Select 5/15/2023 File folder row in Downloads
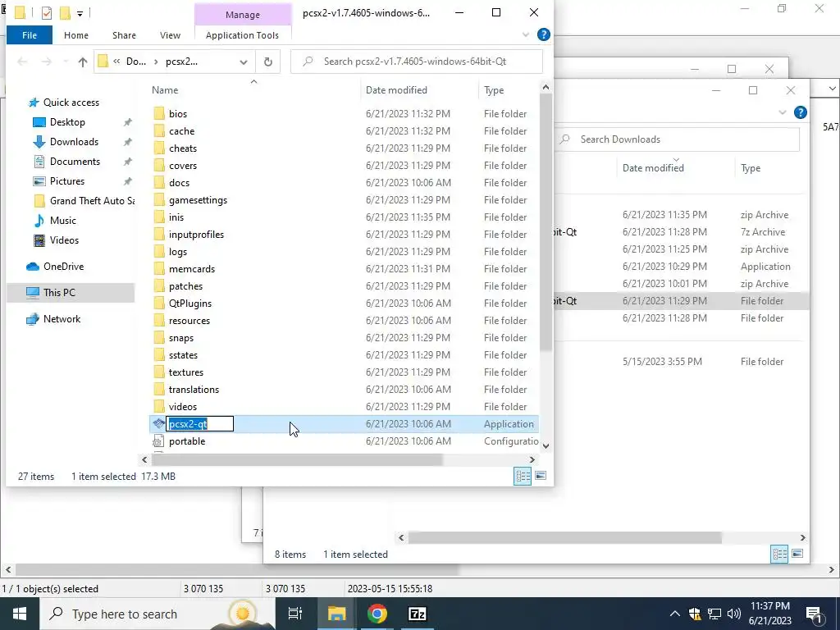 pyautogui.click(x=681, y=362)
